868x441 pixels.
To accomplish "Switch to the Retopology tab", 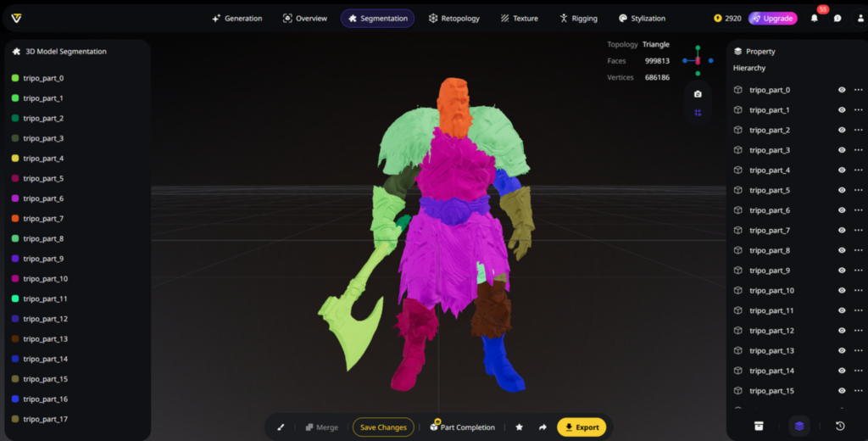I will (x=454, y=19).
